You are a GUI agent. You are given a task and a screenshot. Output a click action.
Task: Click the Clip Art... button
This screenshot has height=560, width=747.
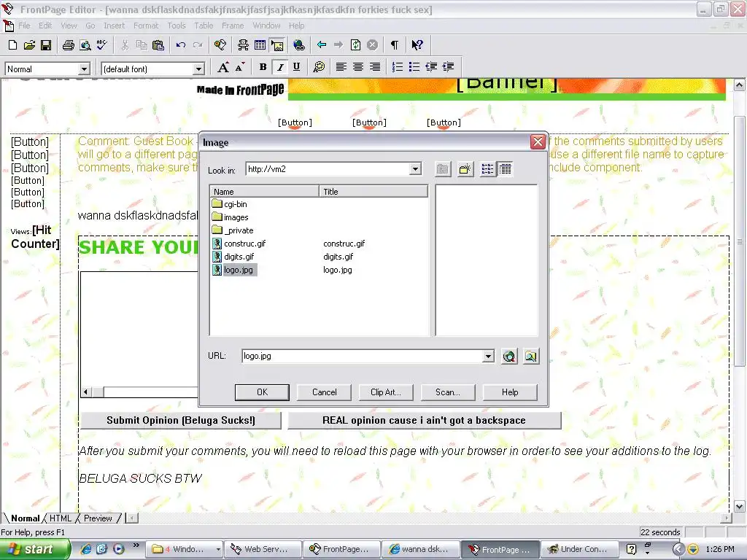[386, 392]
